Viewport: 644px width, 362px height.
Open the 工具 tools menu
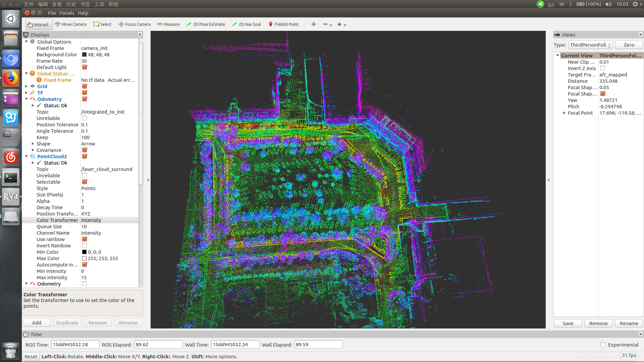click(x=99, y=4)
